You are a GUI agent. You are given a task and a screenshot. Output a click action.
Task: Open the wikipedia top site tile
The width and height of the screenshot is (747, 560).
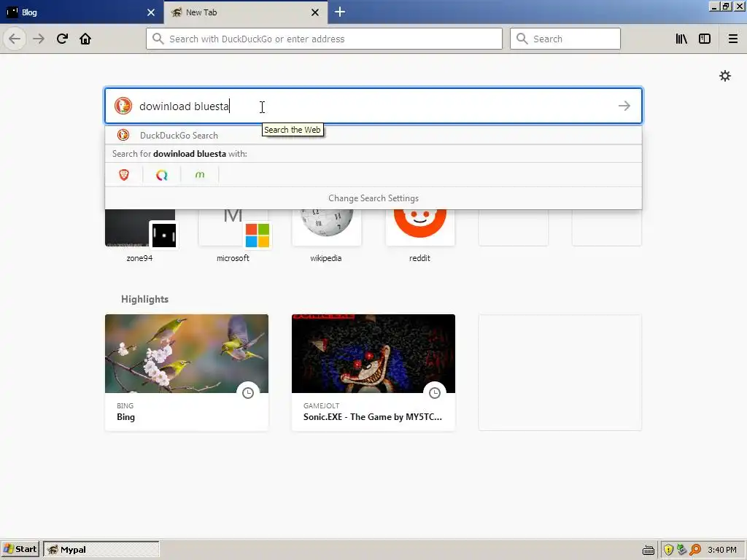tap(326, 236)
